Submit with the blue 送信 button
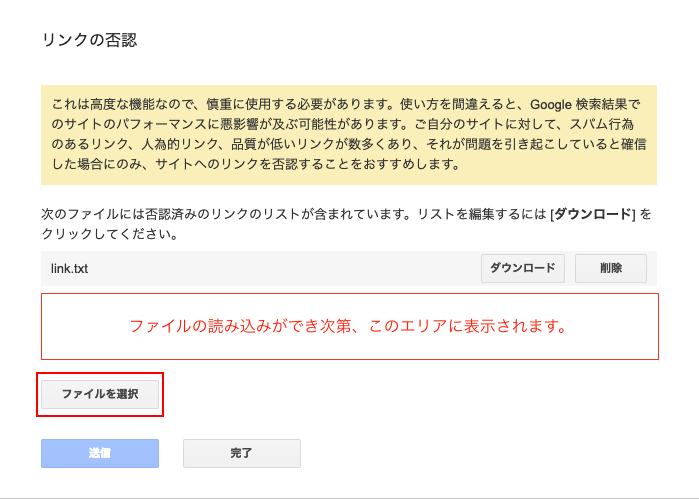This screenshot has width=699, height=499. [x=100, y=453]
